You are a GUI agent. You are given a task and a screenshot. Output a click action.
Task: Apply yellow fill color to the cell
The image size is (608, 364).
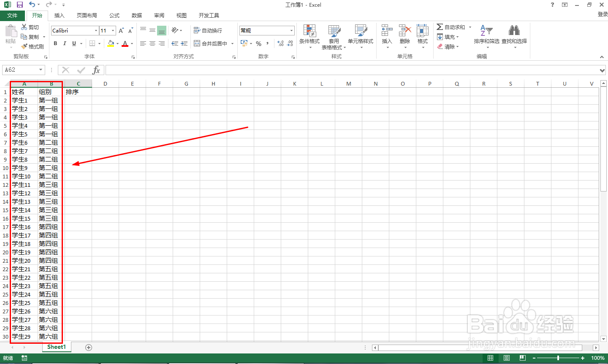point(111,43)
